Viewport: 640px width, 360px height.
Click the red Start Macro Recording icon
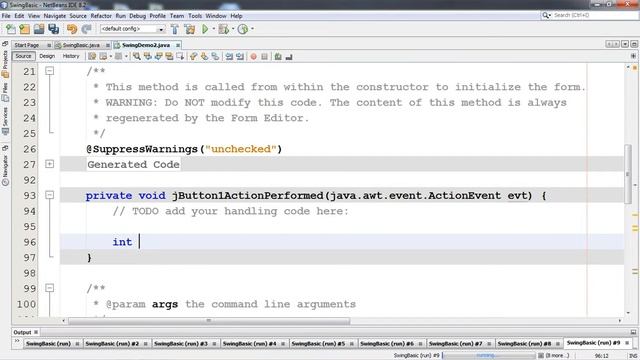click(253, 57)
